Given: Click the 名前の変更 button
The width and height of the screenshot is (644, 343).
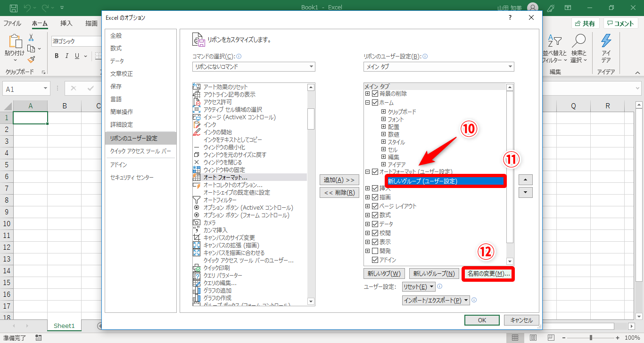Looking at the screenshot, I should [488, 274].
